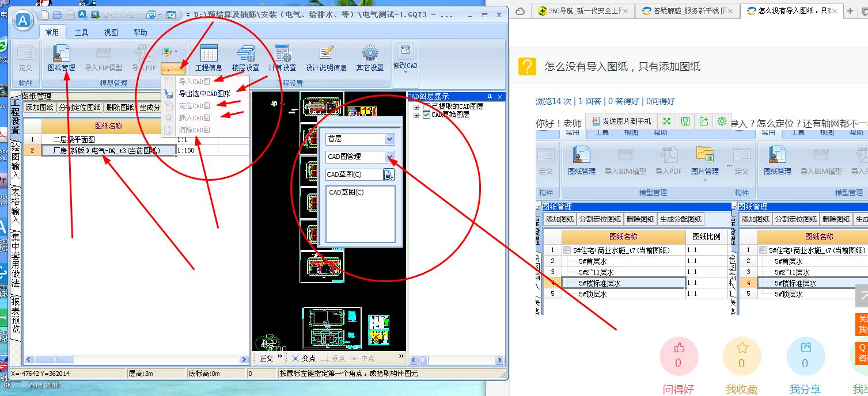Click 发送图片到手机 send to phone
The height and width of the screenshot is (396, 868).
coord(621,121)
